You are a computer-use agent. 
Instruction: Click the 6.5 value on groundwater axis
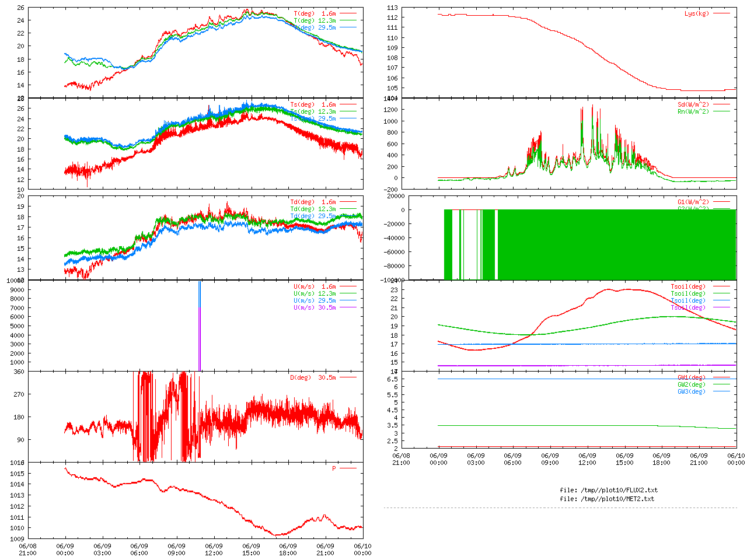click(392, 380)
